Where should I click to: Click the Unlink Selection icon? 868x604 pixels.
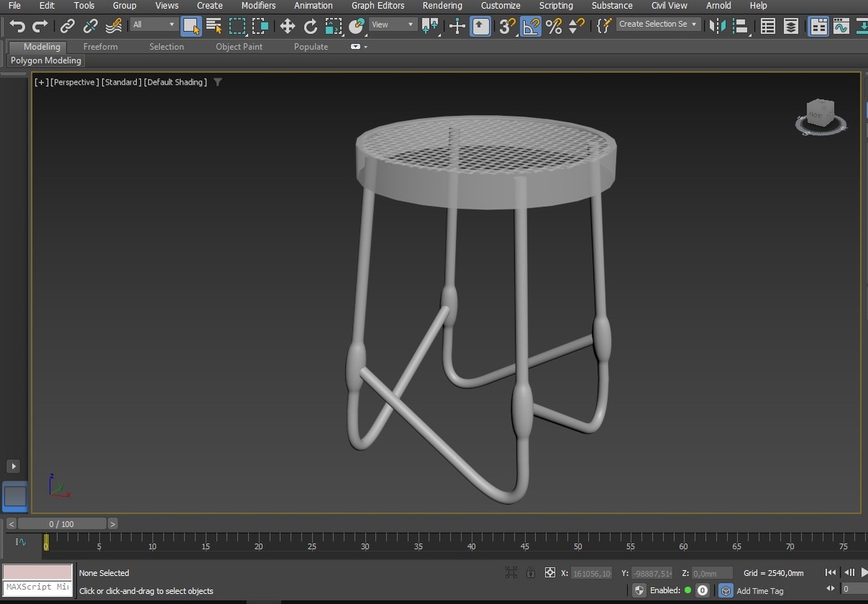pyautogui.click(x=90, y=26)
